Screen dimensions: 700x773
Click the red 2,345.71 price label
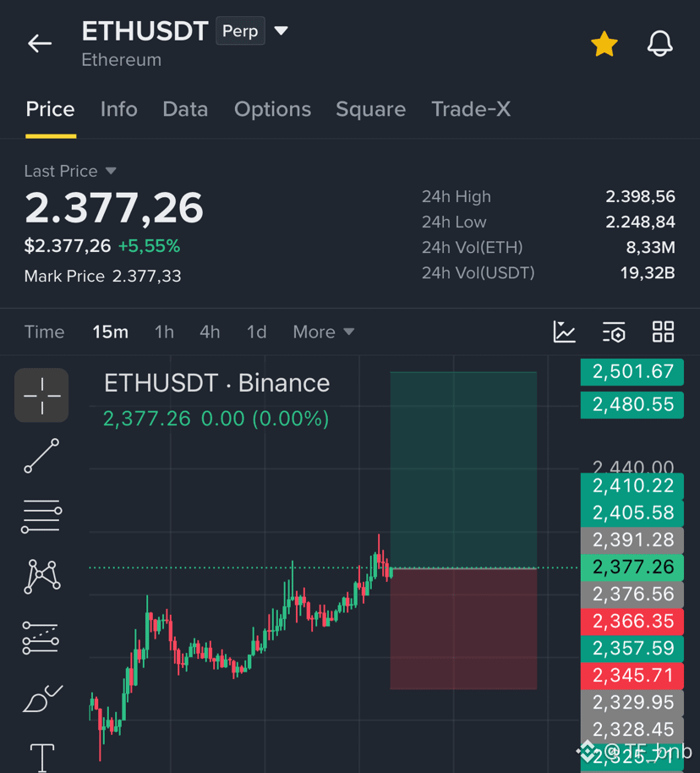tap(632, 676)
